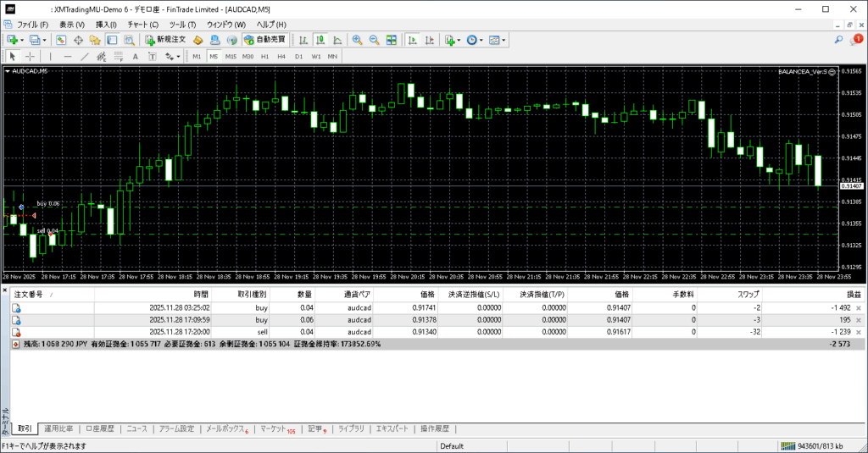Expand the periodicity clock dropdown

click(481, 40)
